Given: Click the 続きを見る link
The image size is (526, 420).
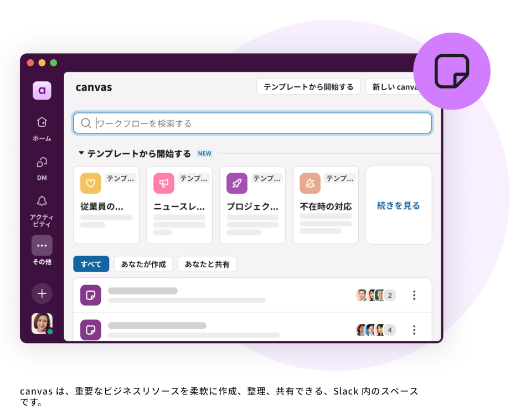Looking at the screenshot, I should (x=398, y=205).
